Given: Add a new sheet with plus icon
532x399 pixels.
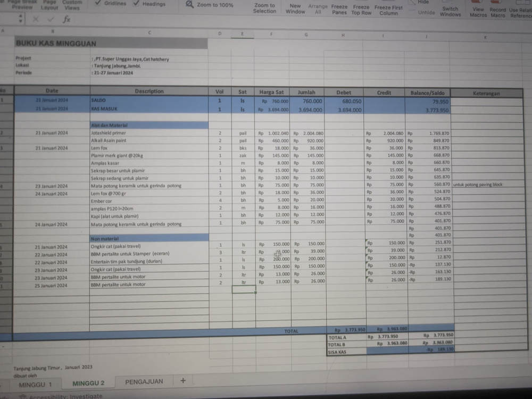Looking at the screenshot, I should pos(183,381).
